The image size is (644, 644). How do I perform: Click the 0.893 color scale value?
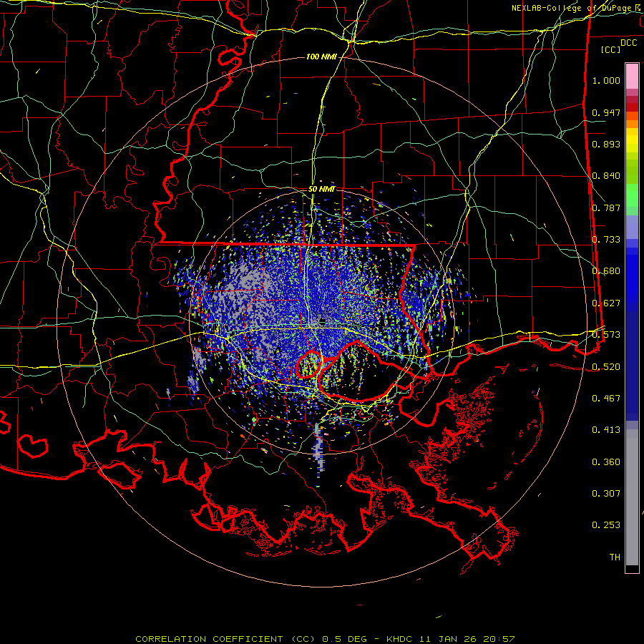[x=606, y=144]
